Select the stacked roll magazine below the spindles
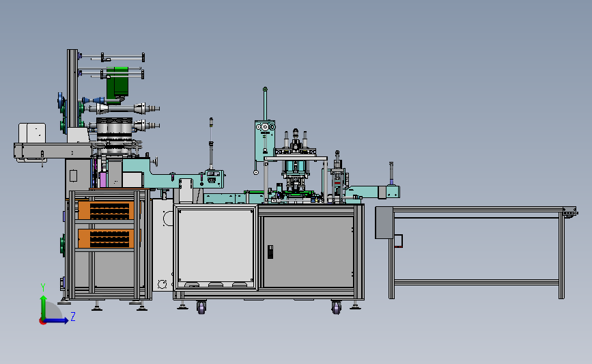This screenshot has width=592, height=364. point(115,136)
